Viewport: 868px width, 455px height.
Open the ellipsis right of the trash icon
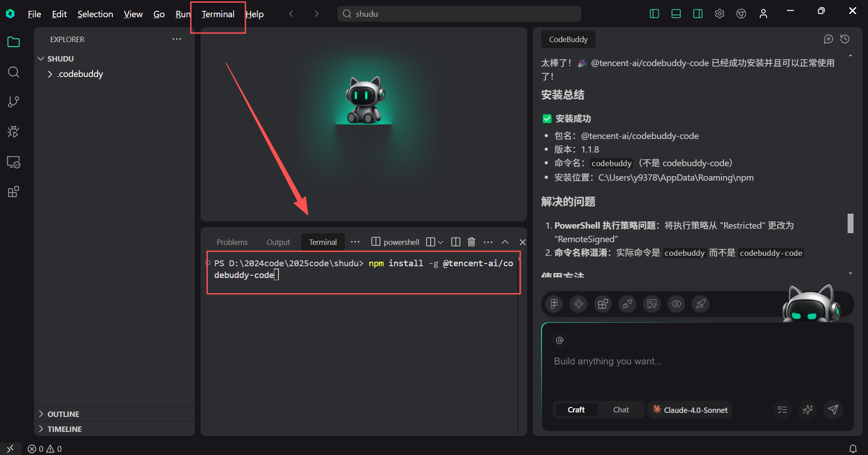pos(488,242)
